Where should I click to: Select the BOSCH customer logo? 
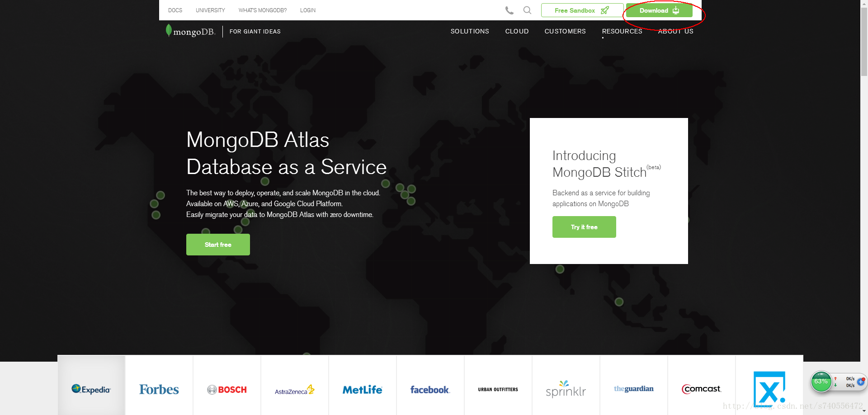point(227,390)
